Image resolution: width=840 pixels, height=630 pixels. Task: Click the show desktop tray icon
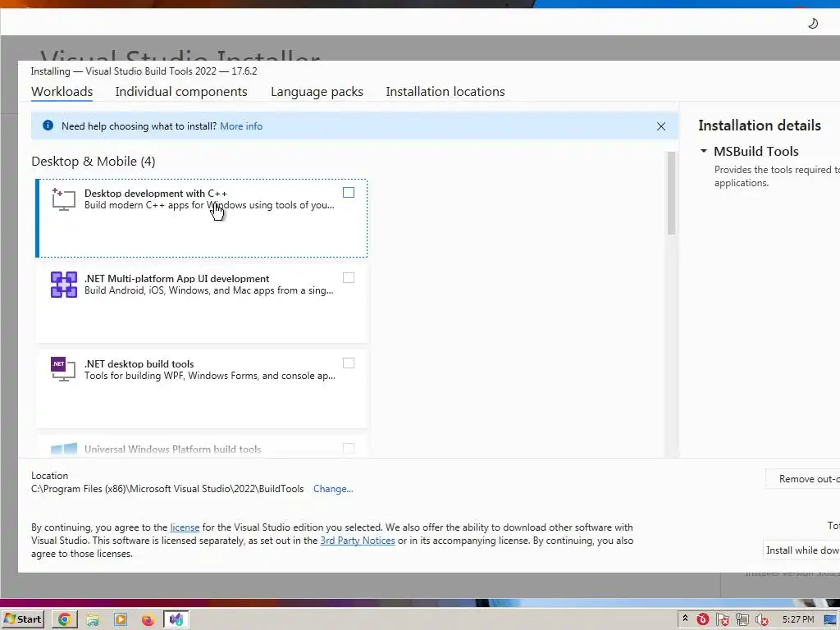pos(830,620)
